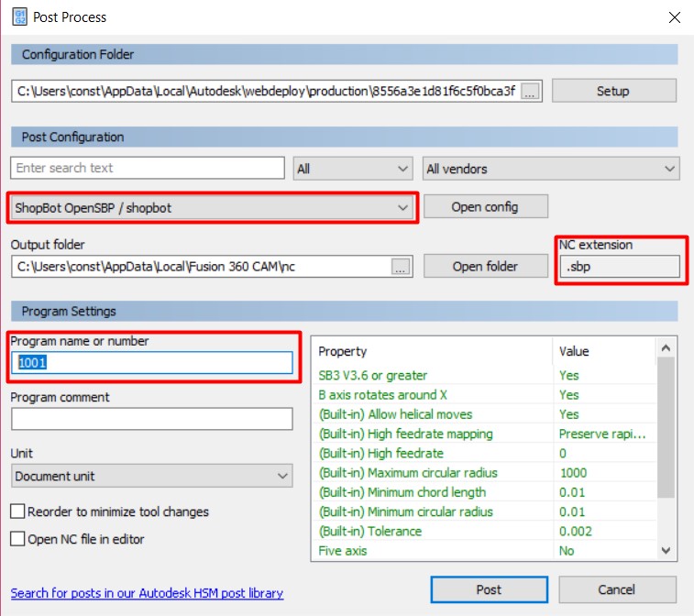Viewport: 694px width, 616px height.
Task: Click the (Built-in) High feedrate property row
Action: 486,453
